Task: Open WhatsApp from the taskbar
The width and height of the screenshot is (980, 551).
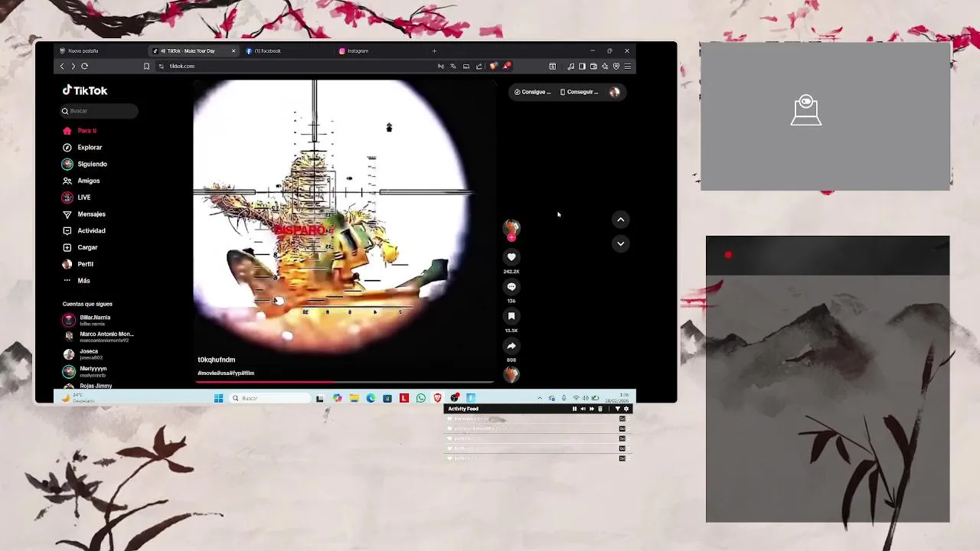Action: point(421,398)
